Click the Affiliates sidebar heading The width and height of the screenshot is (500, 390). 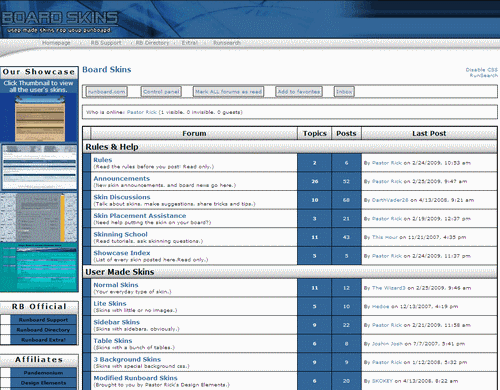(39, 360)
